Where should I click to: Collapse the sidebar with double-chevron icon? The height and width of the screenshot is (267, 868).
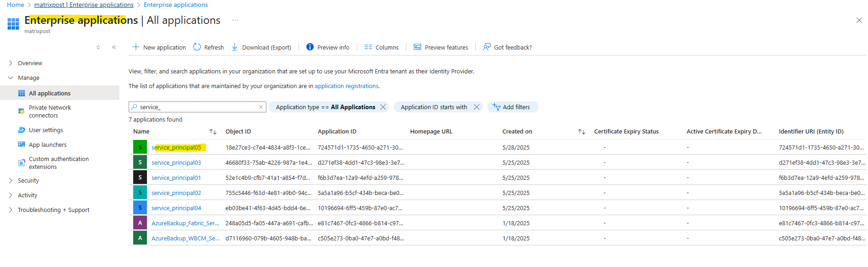click(114, 47)
